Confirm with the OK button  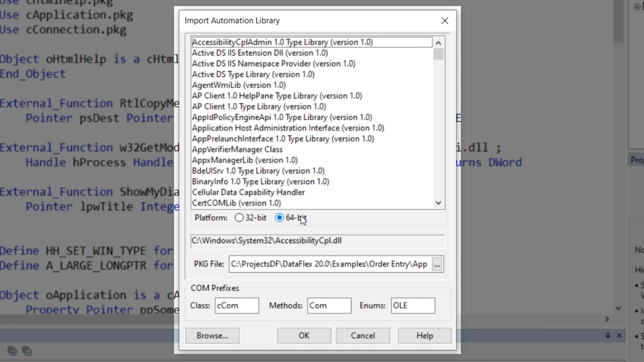click(x=304, y=336)
